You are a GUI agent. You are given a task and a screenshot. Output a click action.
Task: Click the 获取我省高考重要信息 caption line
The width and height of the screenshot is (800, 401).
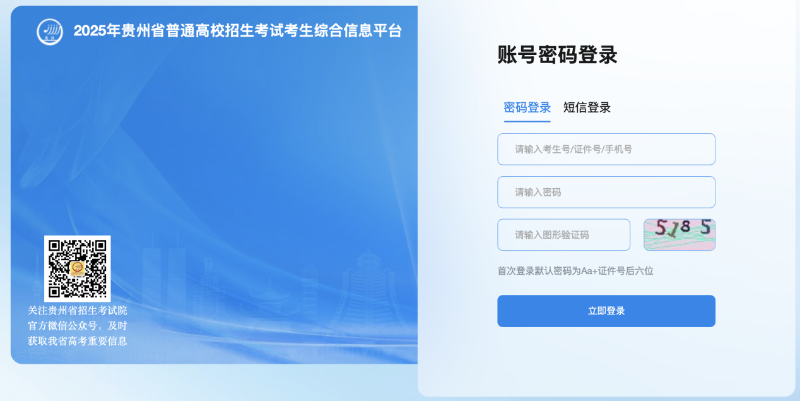77,341
